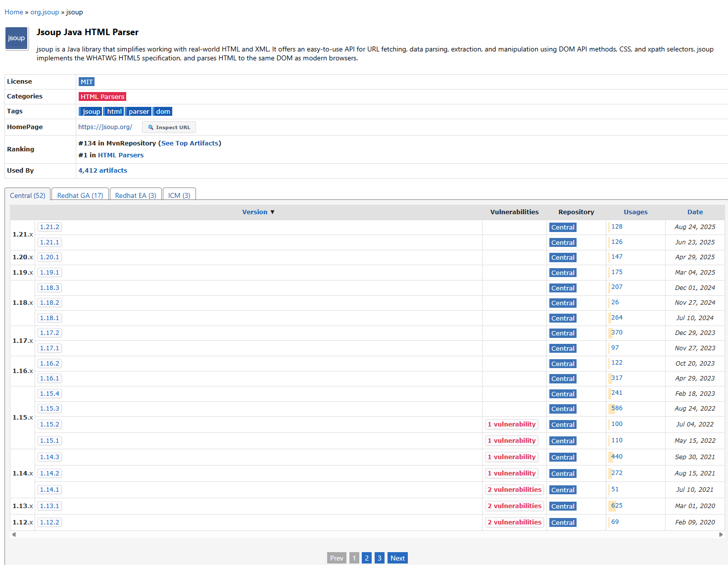Screen dimensions: 728x565
Task: Open version 1.21.1
Action: (49, 242)
